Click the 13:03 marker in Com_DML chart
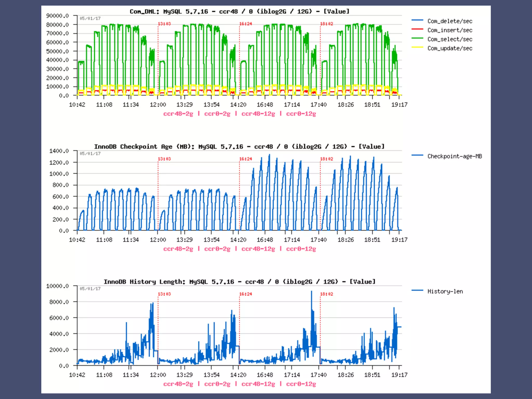Screen dimensions: 532x399 pos(164,24)
